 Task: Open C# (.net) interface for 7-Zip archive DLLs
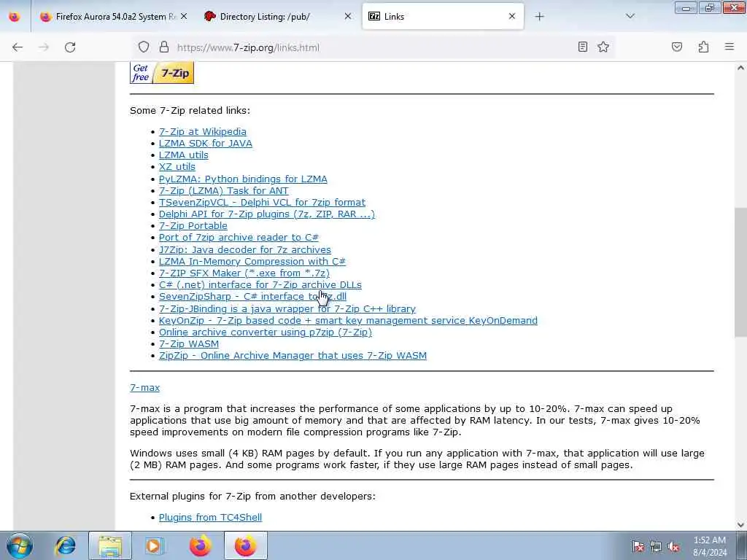pos(260,285)
